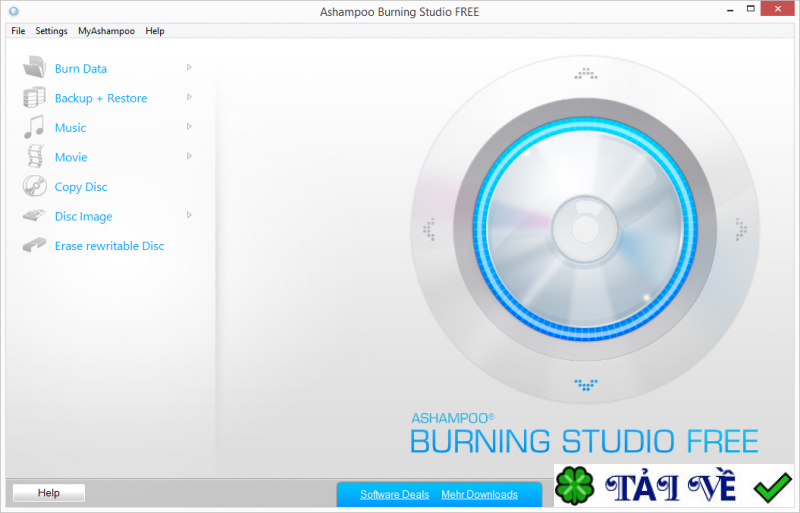Click the Erase rewritable Disc icon
This screenshot has height=513, width=800.
coord(35,245)
